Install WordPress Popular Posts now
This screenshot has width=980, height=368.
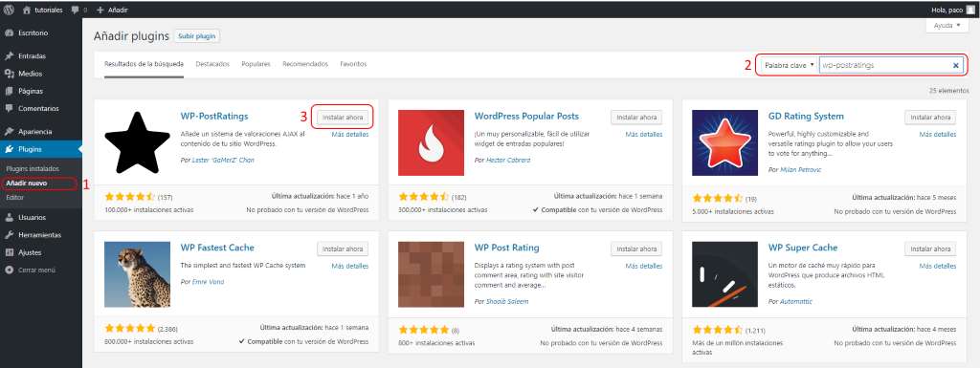636,118
